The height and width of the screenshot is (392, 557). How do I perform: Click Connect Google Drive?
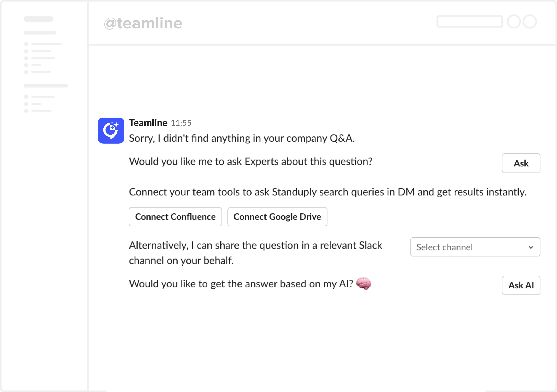(x=277, y=217)
